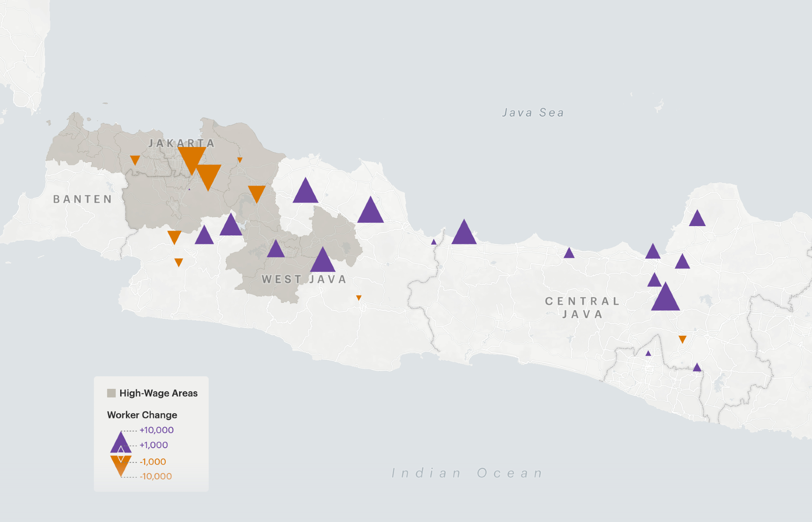
Task: Click the JAKARTA map label
Action: 181,143
